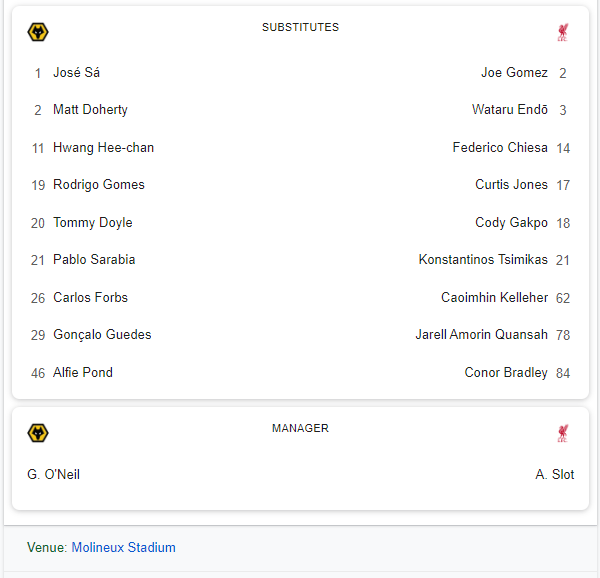Viewport: 600px width, 578px height.
Task: Select Konstantinos Tsimikas in the list
Action: pyautogui.click(x=483, y=259)
